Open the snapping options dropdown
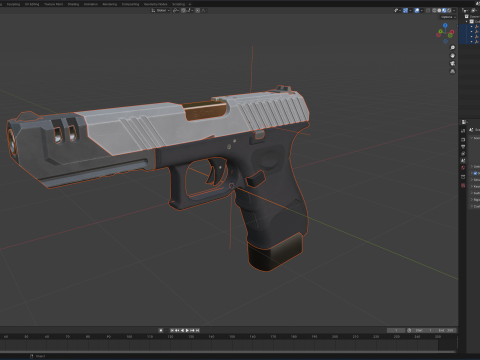The image size is (480, 360). pyautogui.click(x=189, y=10)
